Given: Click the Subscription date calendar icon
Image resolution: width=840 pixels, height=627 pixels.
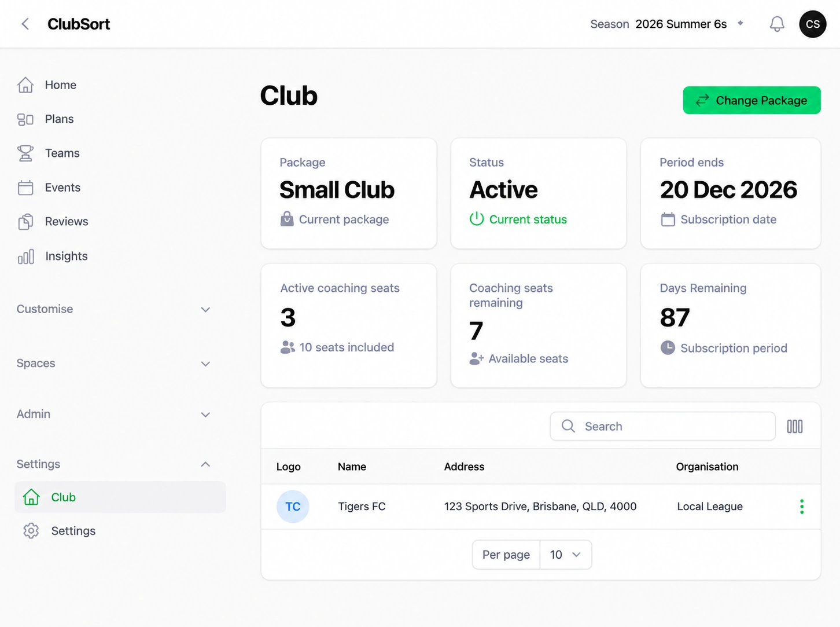Looking at the screenshot, I should click(668, 219).
